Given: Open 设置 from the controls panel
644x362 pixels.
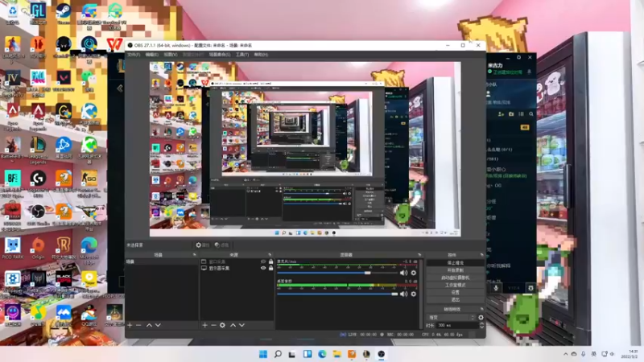Looking at the screenshot, I should (455, 292).
